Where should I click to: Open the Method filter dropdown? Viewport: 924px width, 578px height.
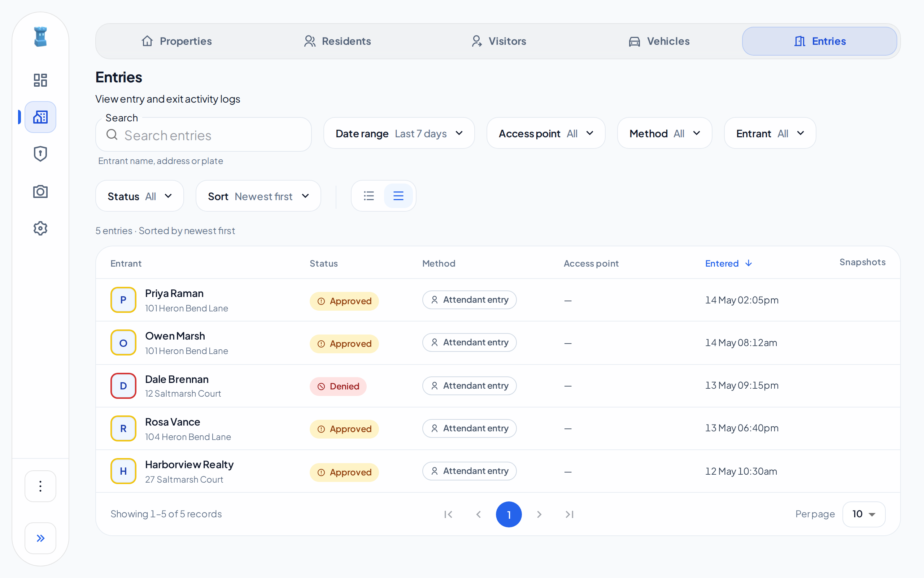(x=664, y=133)
